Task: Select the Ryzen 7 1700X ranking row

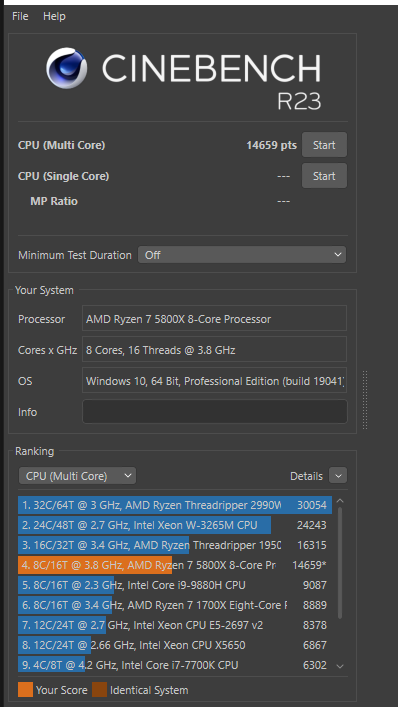Action: tap(175, 605)
